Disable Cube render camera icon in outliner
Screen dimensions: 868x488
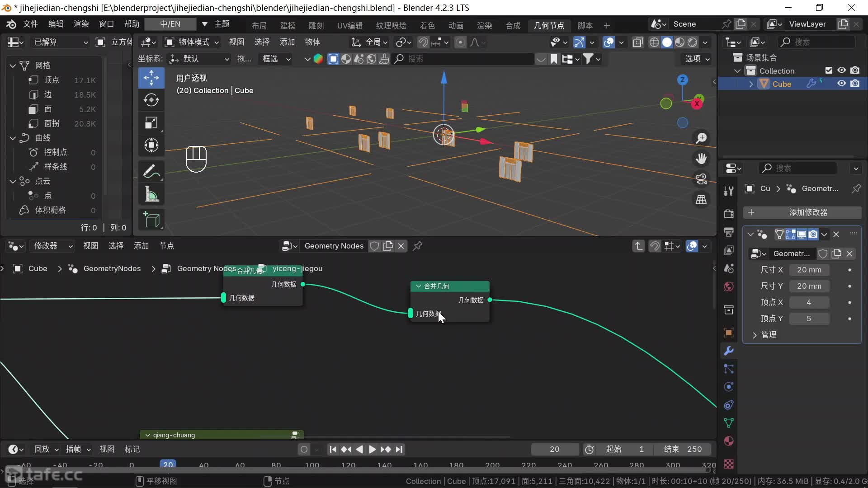[855, 84]
